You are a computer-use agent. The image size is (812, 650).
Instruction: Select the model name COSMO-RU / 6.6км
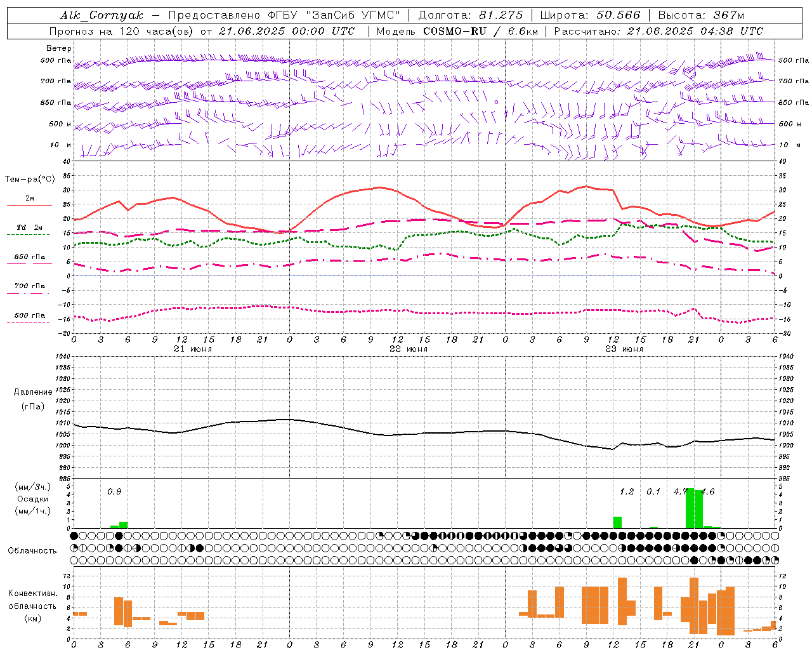(480, 31)
